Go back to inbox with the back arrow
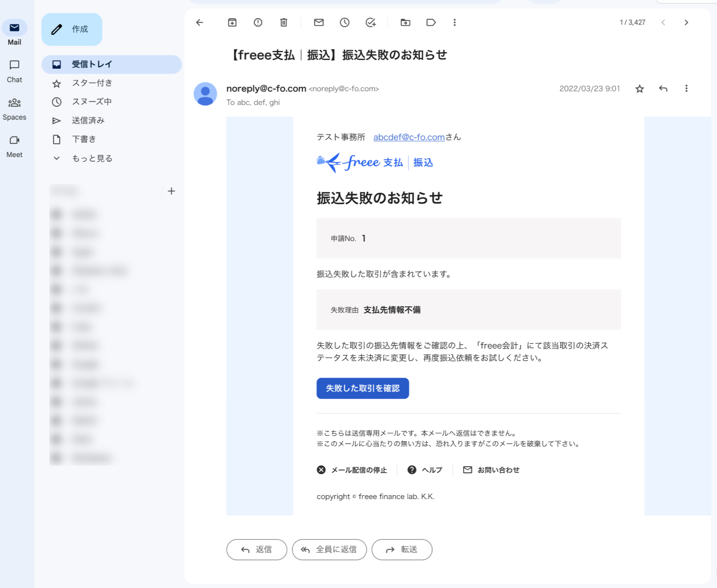This screenshot has height=588, width=717. pos(199,22)
